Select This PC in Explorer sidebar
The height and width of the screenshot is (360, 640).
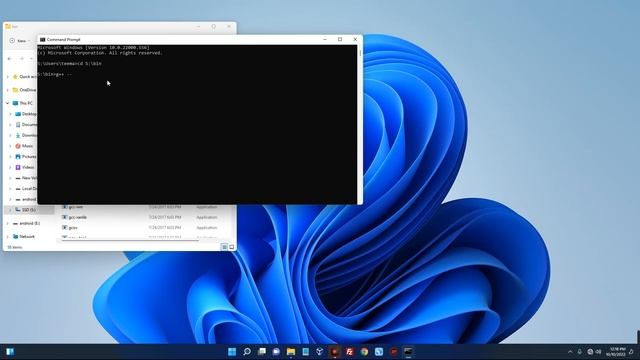pos(22,103)
